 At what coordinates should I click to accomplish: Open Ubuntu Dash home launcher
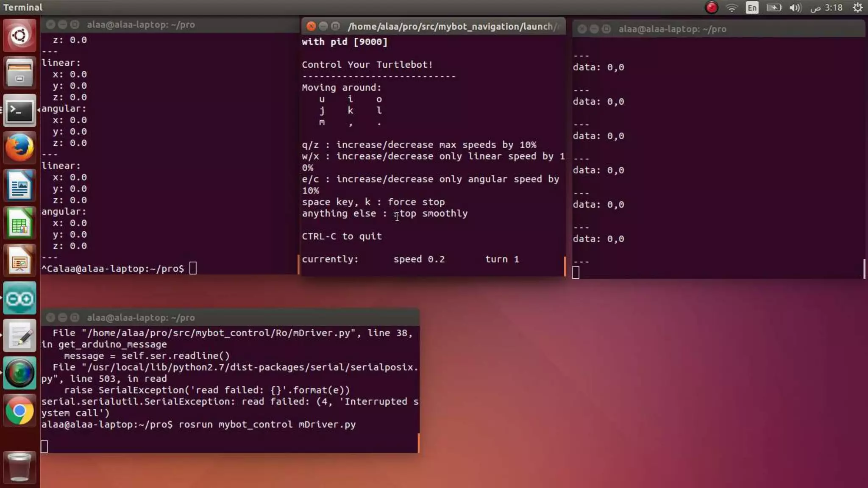19,36
